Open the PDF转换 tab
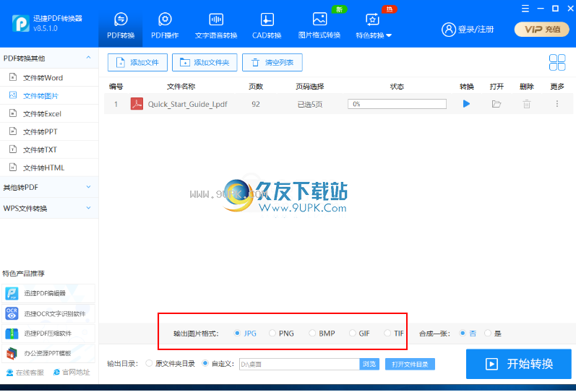 (x=121, y=25)
